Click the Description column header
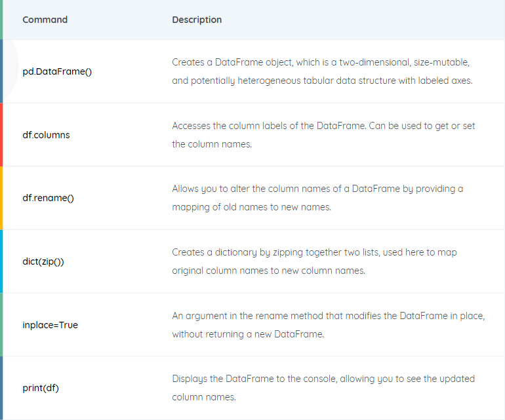 (x=197, y=20)
